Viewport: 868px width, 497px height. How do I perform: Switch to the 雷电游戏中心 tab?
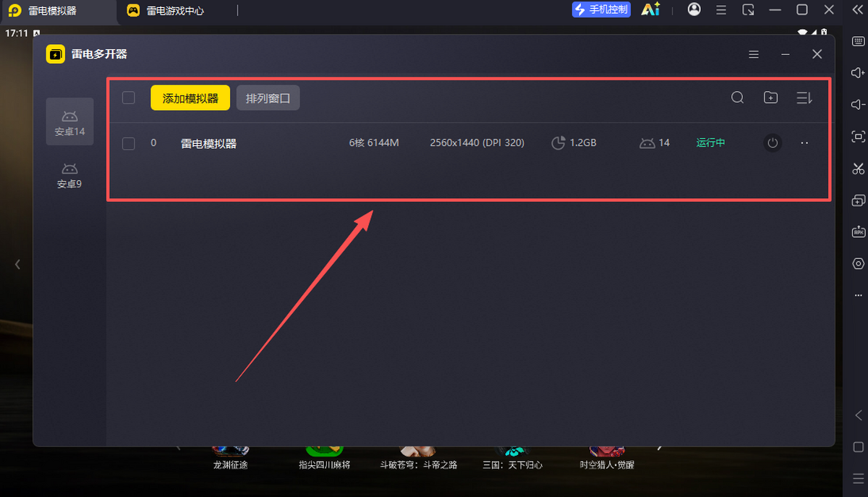[166, 11]
